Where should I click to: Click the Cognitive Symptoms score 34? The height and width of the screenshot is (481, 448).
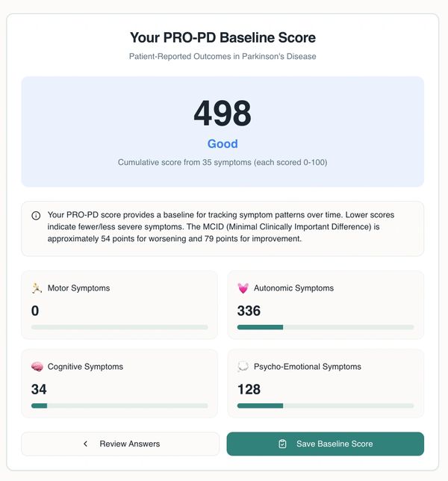tap(39, 389)
